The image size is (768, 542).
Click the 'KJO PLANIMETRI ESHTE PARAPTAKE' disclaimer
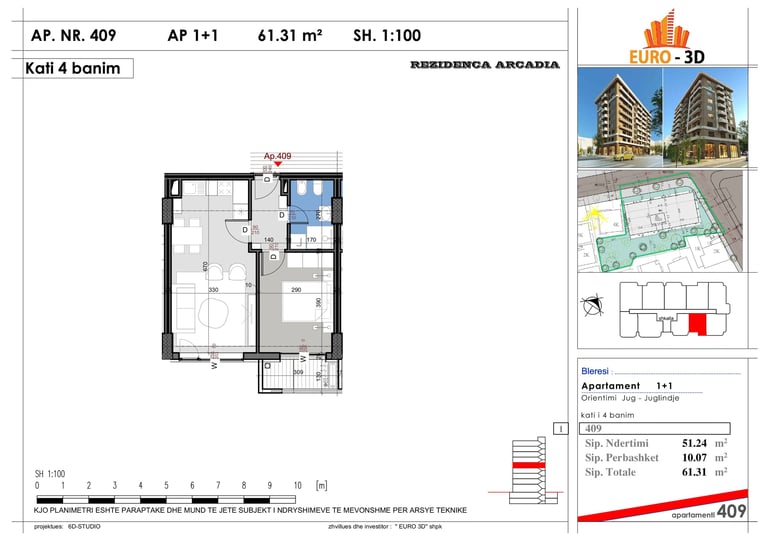[x=250, y=510]
